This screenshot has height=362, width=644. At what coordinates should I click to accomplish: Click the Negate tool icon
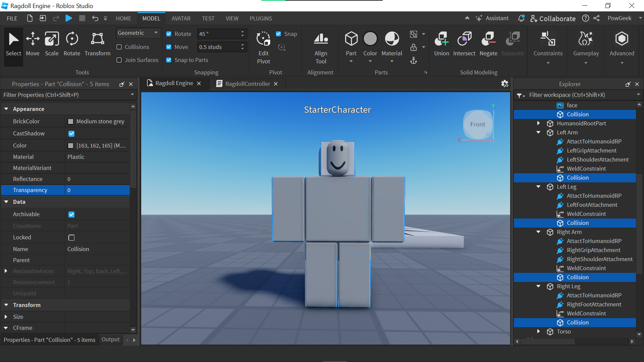[488, 39]
